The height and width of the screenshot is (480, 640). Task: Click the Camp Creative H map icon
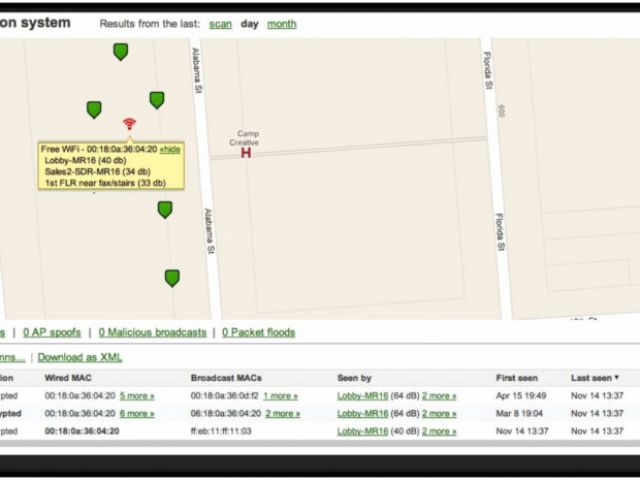246,153
